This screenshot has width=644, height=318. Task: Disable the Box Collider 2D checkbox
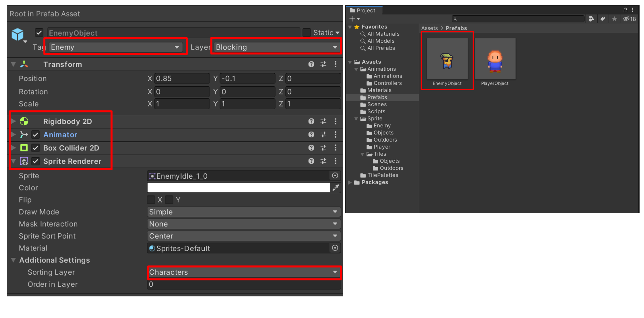(x=36, y=148)
